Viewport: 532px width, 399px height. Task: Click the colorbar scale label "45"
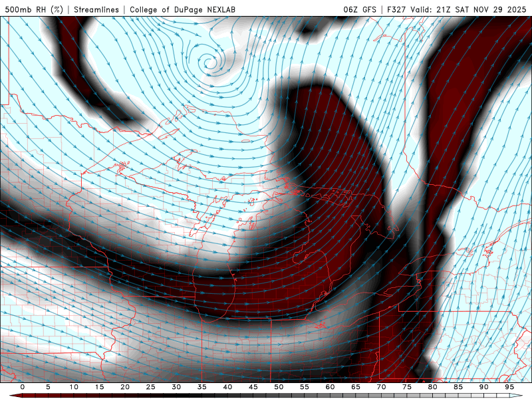253,387
